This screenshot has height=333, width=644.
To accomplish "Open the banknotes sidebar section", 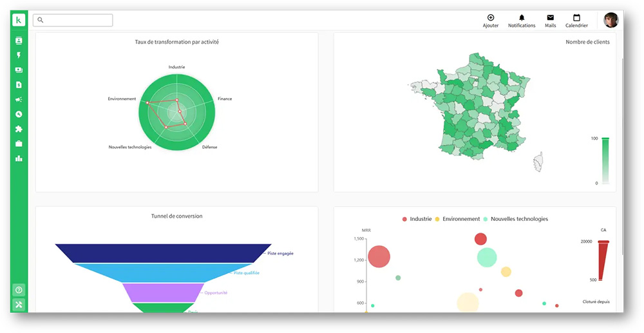I will (x=19, y=70).
